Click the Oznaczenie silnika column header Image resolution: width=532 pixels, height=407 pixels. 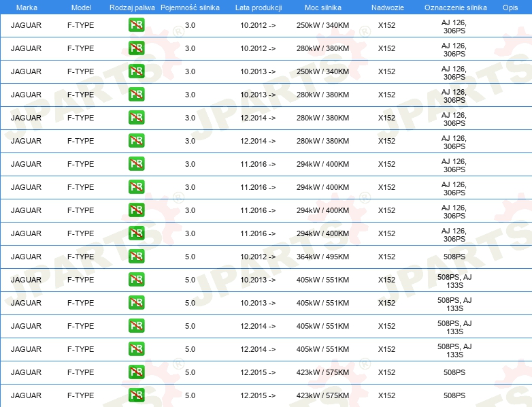456,7
